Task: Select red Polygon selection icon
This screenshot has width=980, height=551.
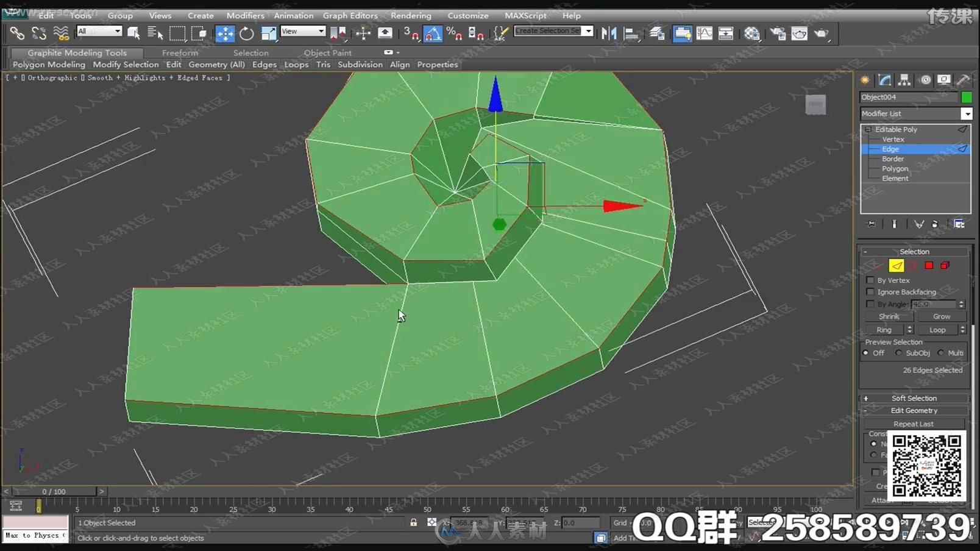Action: click(x=929, y=265)
